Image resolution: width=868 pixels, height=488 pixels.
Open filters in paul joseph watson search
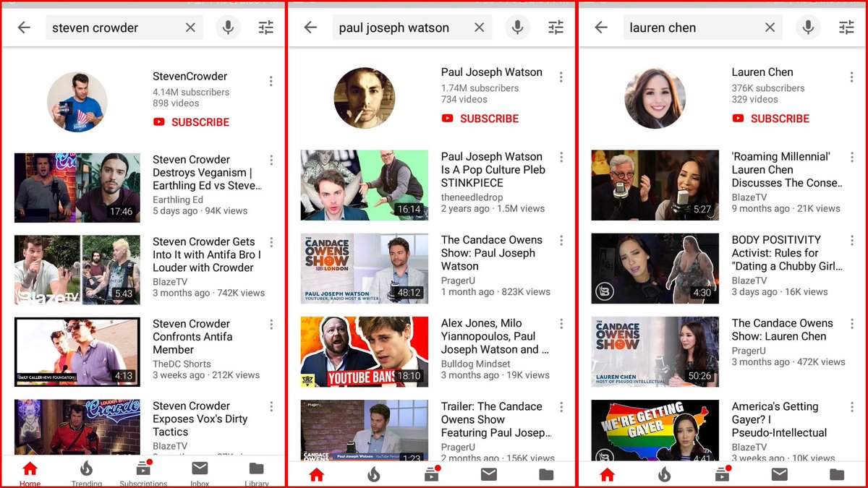coord(556,27)
